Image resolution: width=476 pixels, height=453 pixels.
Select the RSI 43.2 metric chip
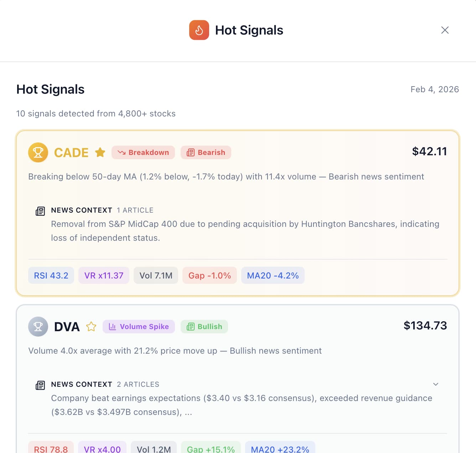click(x=51, y=275)
